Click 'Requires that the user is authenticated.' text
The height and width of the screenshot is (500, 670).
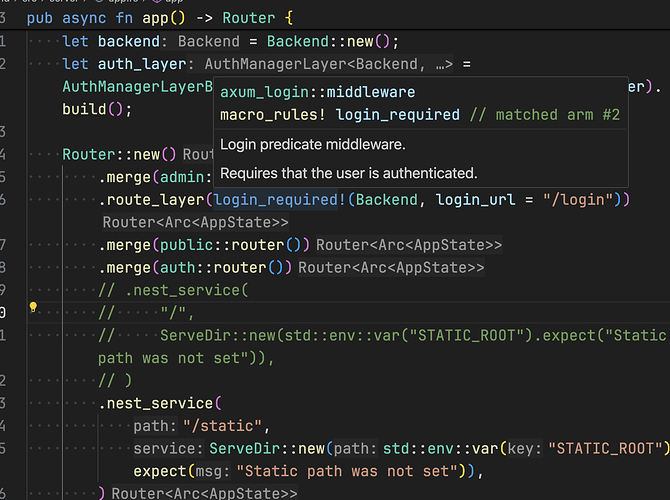349,173
